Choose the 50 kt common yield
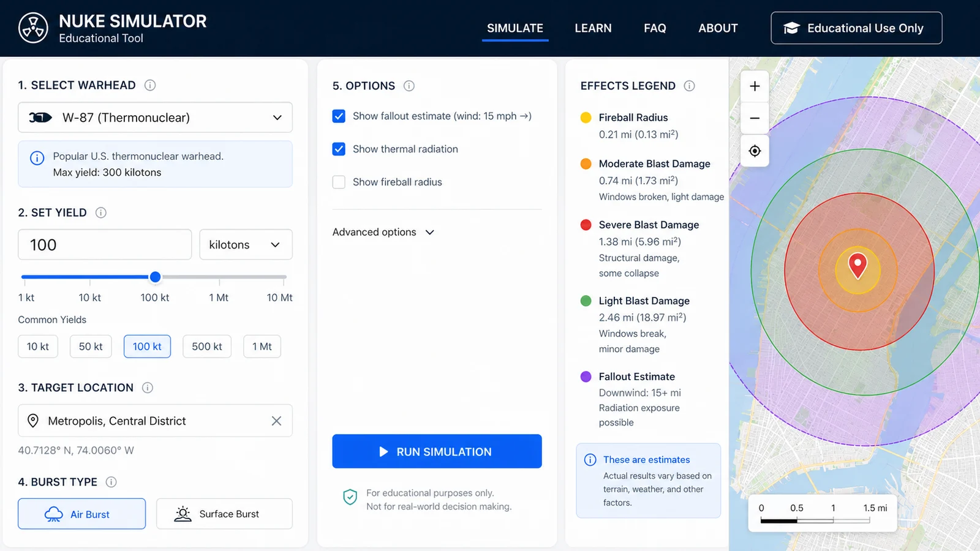The width and height of the screenshot is (980, 551). (x=91, y=347)
